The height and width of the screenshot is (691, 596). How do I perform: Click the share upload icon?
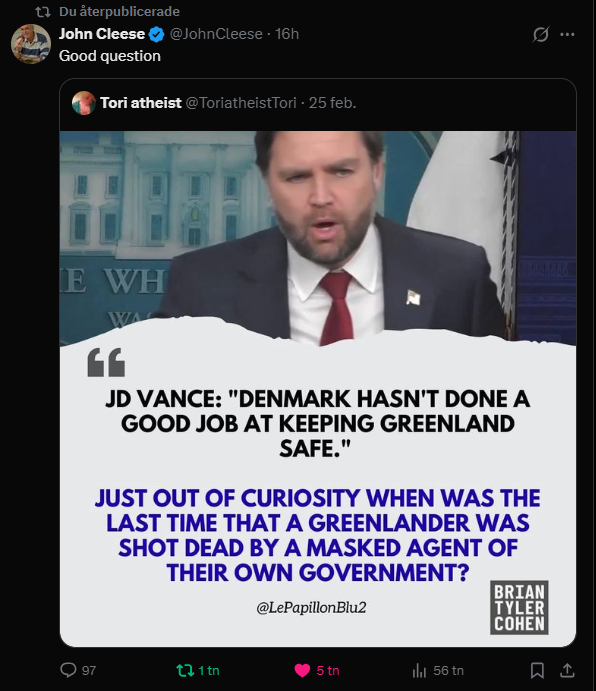click(x=567, y=670)
